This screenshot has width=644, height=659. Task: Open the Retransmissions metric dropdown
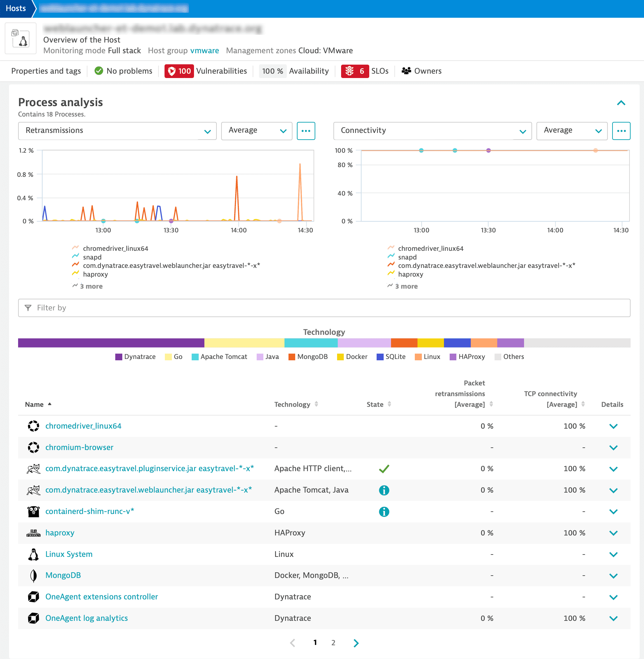pyautogui.click(x=117, y=131)
